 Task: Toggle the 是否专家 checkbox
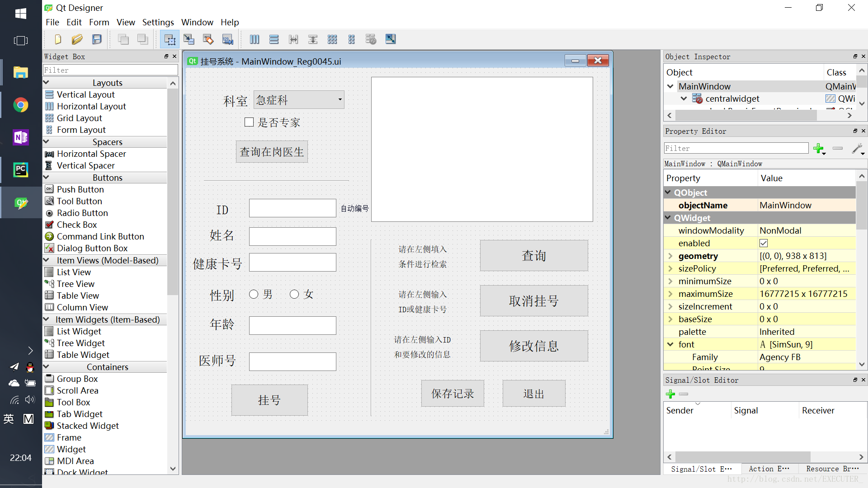pos(249,122)
